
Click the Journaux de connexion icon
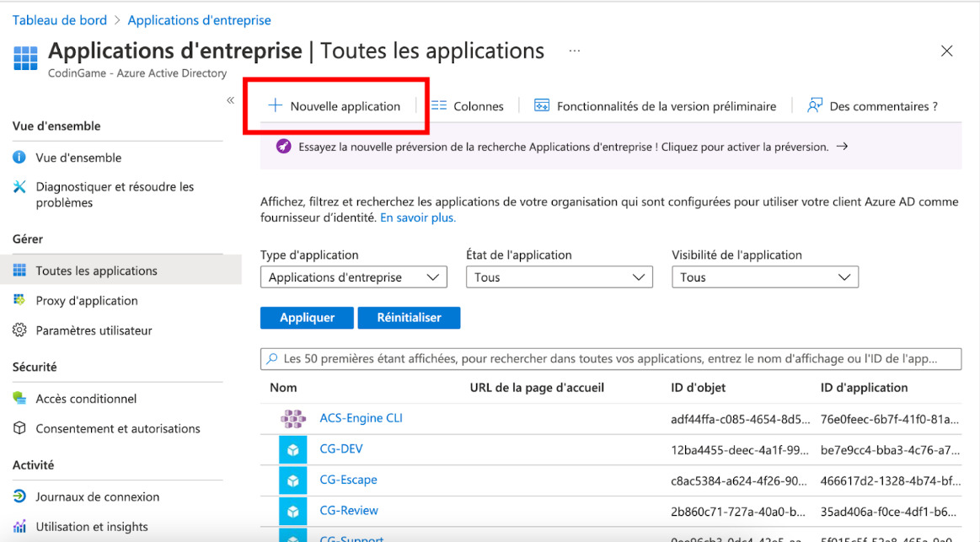(19, 496)
